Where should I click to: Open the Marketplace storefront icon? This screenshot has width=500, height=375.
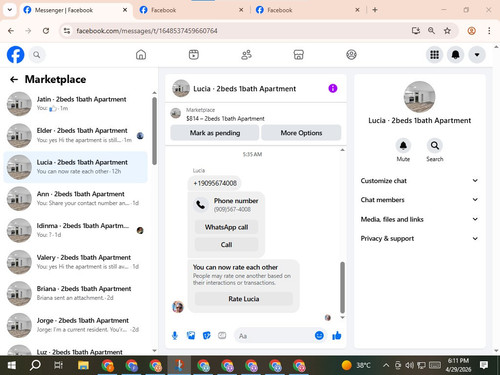[x=298, y=55]
